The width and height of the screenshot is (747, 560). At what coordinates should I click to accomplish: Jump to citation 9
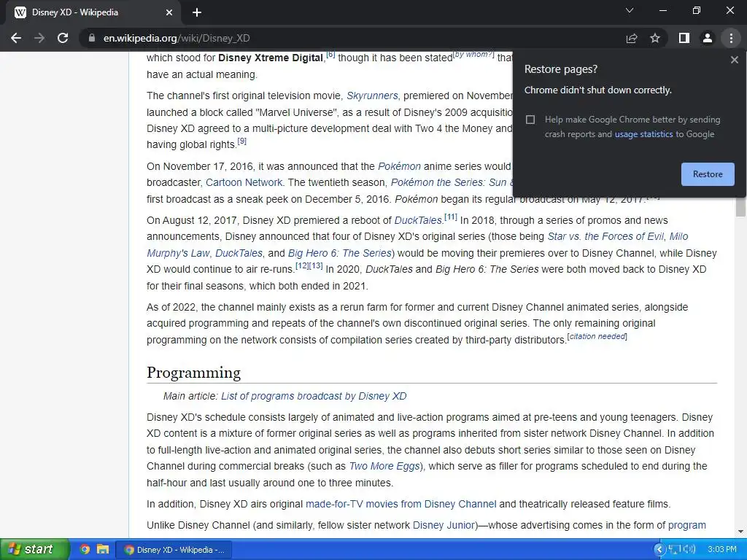coord(242,141)
